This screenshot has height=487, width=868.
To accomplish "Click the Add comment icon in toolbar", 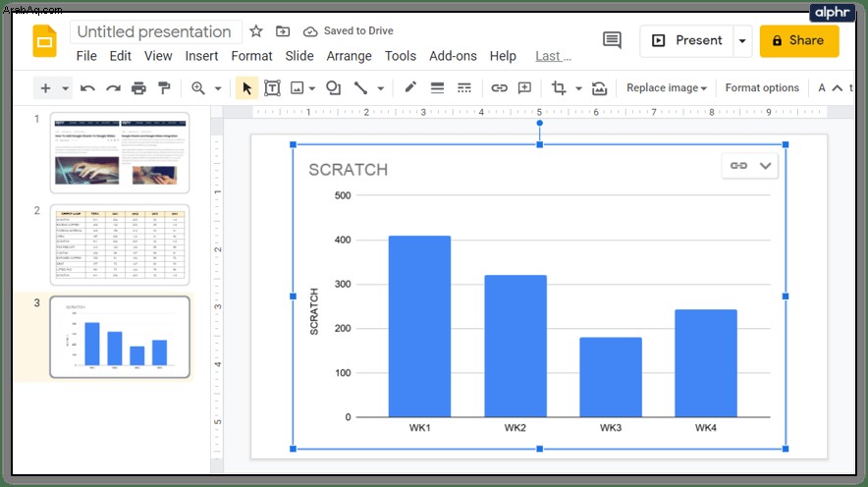I will tap(524, 88).
